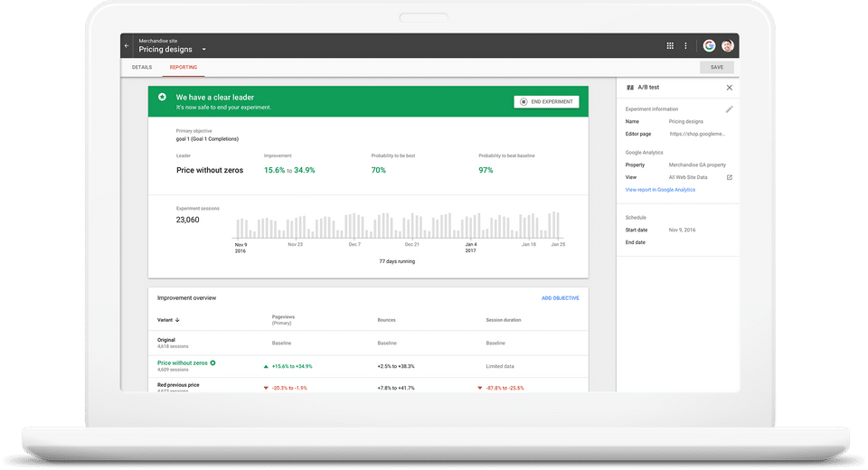Switch to the Details tab
Screen dimensions: 868x470
coord(142,67)
